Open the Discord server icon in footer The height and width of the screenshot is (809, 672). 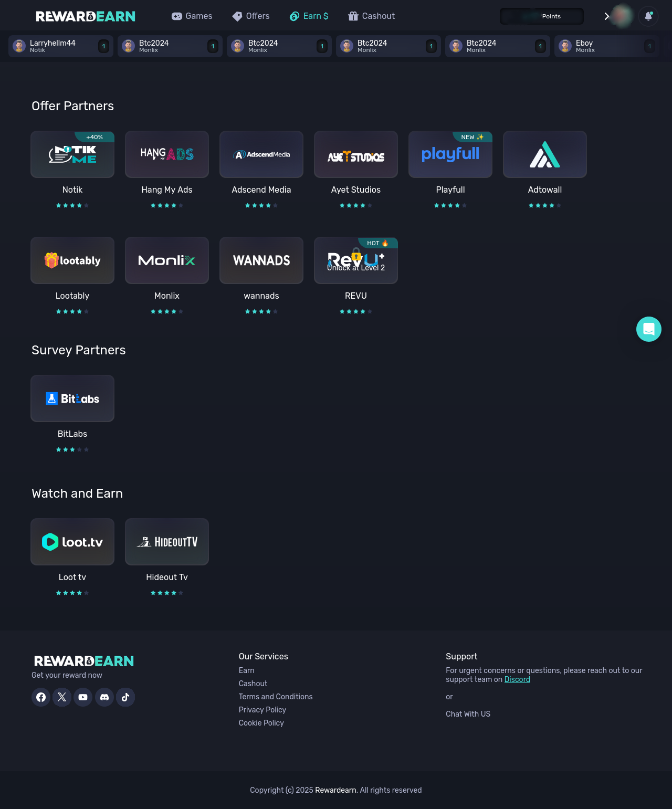104,697
